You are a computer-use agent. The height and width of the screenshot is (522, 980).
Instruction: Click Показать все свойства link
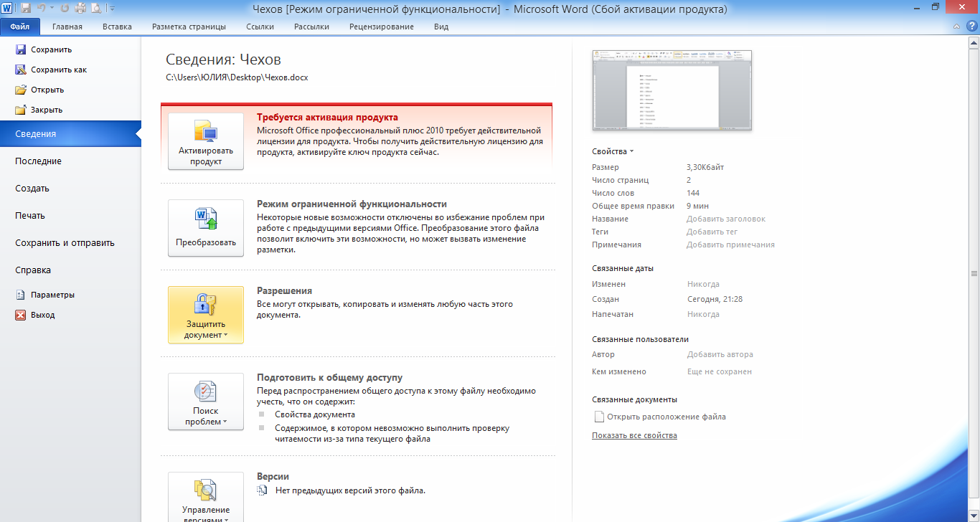tap(634, 435)
